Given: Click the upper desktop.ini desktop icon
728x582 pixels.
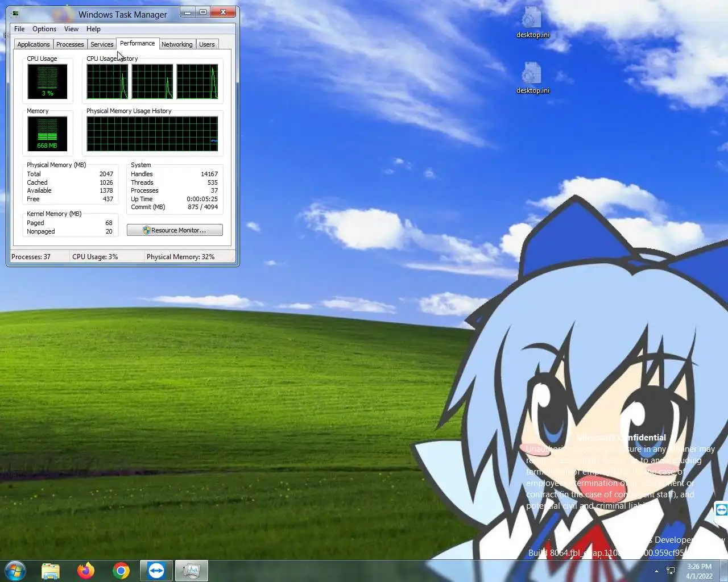Looking at the screenshot, I should [532, 23].
